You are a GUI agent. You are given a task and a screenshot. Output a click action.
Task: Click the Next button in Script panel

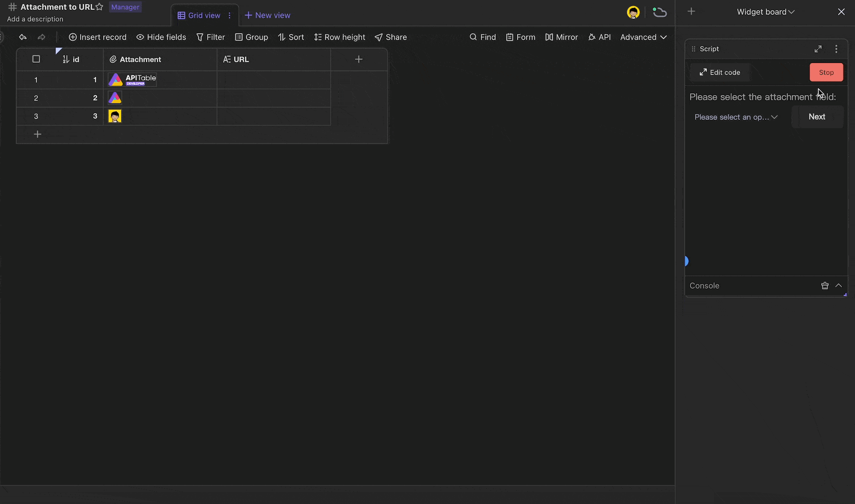pyautogui.click(x=817, y=117)
